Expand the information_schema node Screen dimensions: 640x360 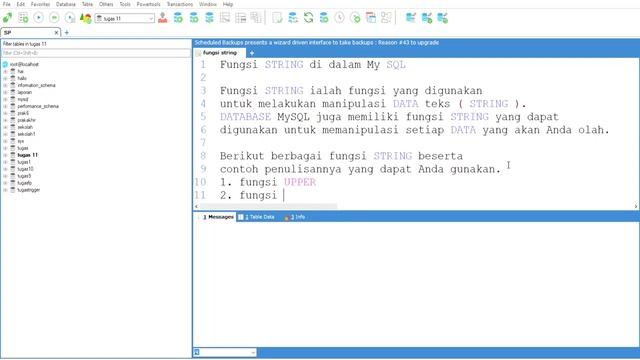pyautogui.click(x=5, y=85)
